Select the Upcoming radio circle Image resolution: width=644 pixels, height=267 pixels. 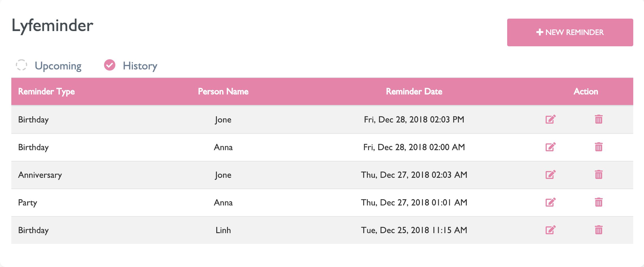pyautogui.click(x=21, y=65)
